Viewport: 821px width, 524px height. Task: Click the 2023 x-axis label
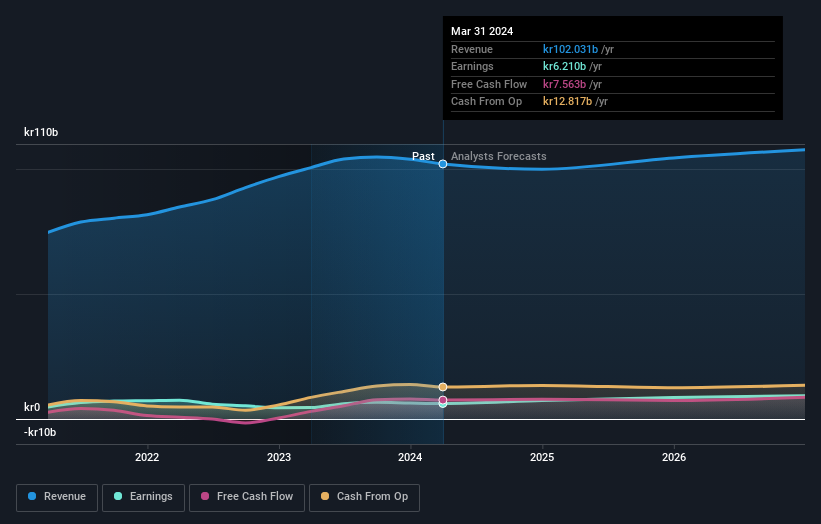tap(279, 457)
